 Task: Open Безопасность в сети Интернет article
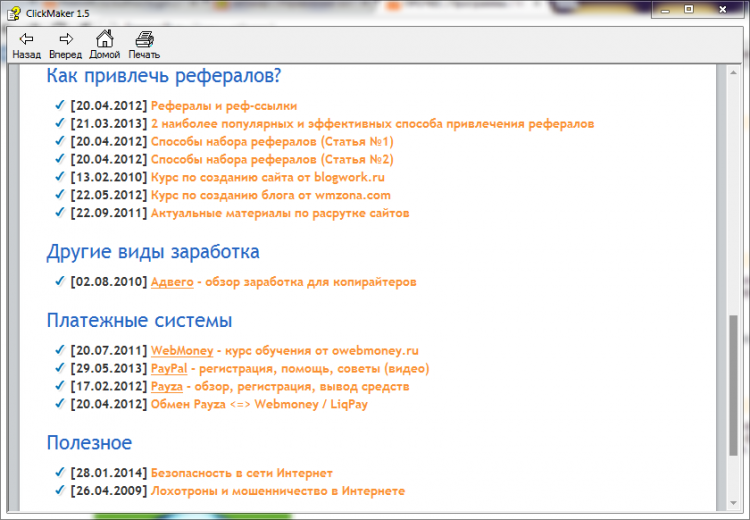click(242, 473)
